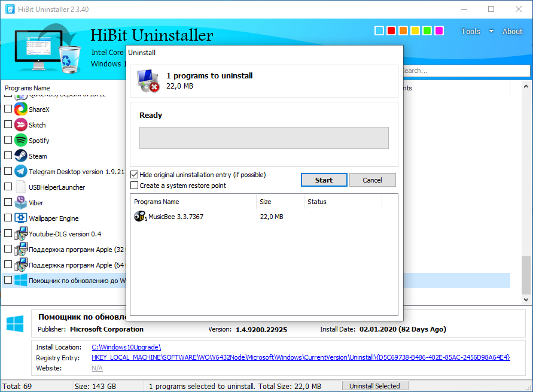Click the Uninstall Selected button
Screen dimensions: 533x392
pyautogui.click(x=374, y=386)
